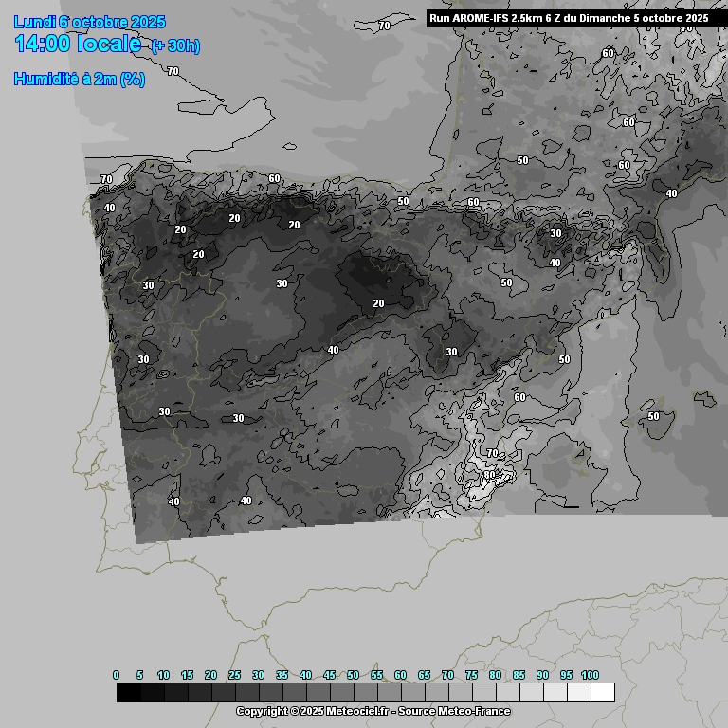
Task: Click the 100 value on the legend scale
Action: click(x=590, y=675)
